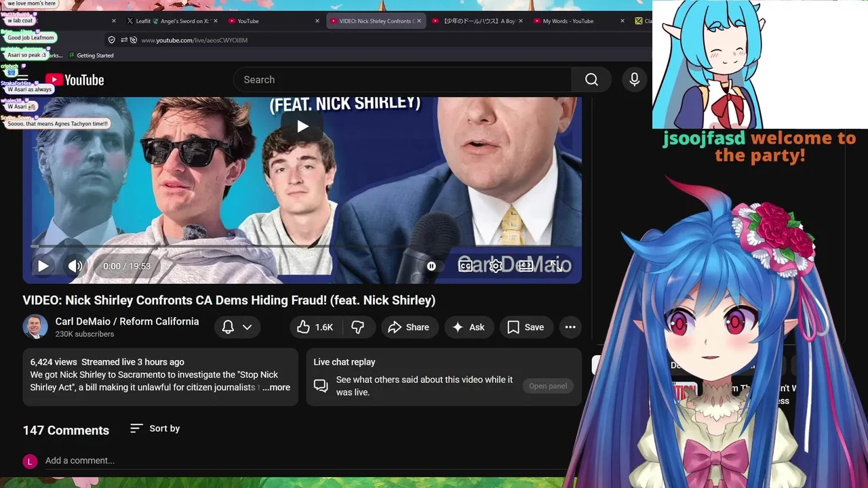Open player settings gear
Viewport: 868px width, 488px height.
[x=496, y=266]
